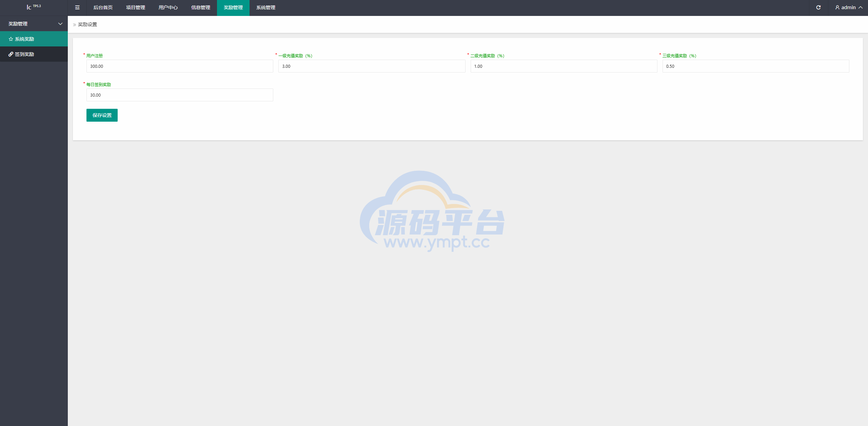Open the admin user dropdown

[x=849, y=7]
